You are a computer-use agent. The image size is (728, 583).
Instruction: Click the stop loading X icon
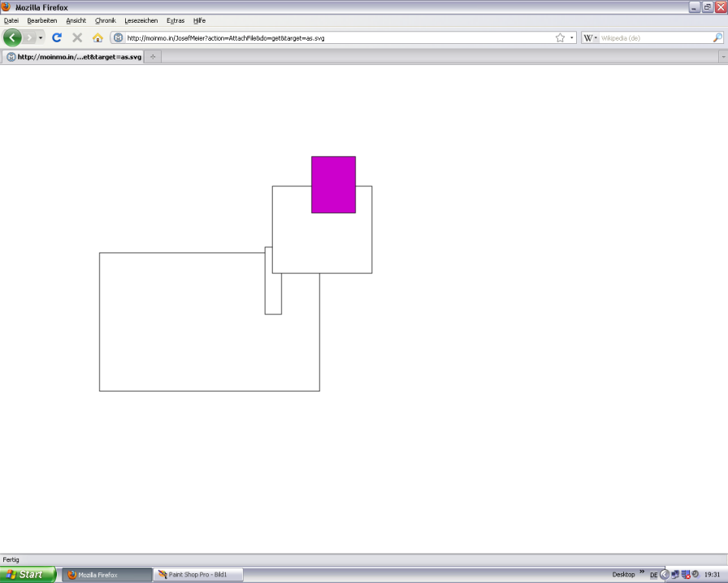pos(77,37)
